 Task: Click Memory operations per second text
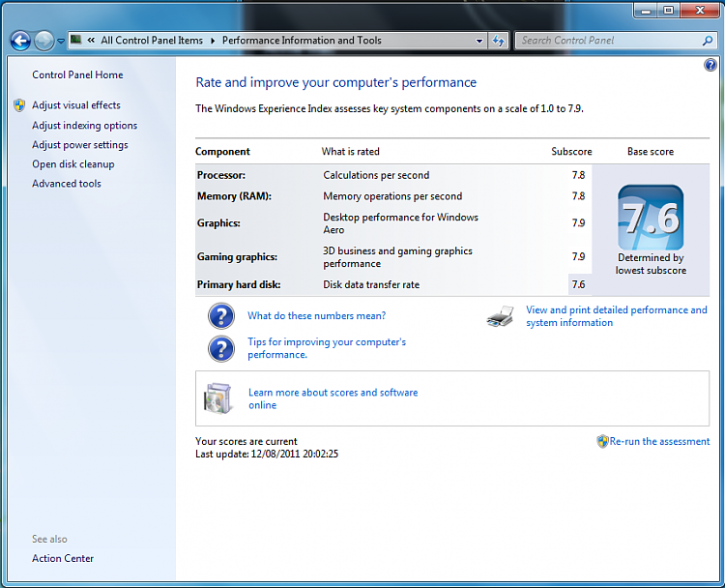click(392, 196)
